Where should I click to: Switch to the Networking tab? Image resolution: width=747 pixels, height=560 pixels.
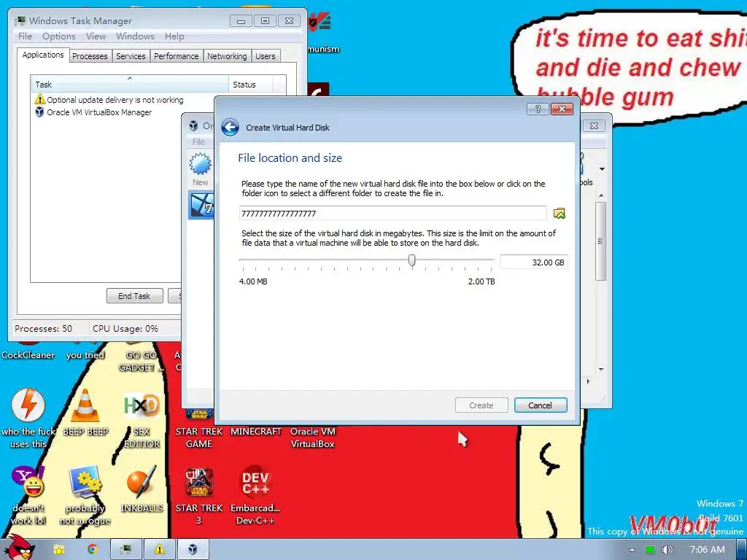pos(227,56)
